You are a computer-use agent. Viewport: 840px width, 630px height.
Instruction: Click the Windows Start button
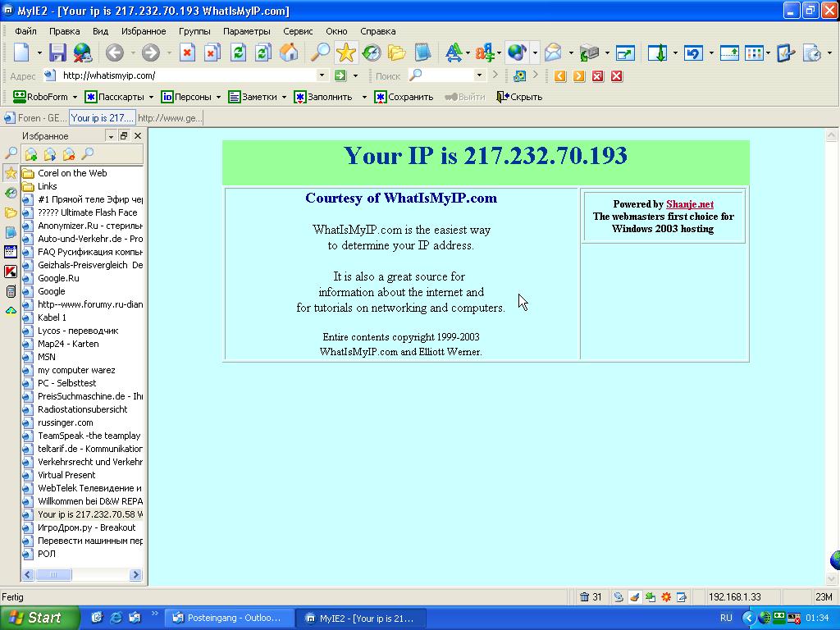39,618
